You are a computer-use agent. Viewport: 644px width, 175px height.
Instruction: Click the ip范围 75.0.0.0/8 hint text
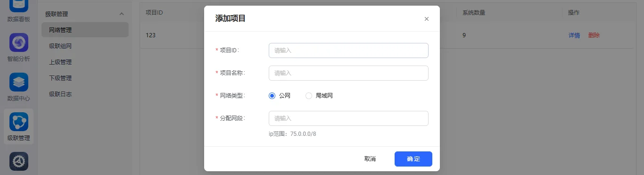(x=292, y=134)
